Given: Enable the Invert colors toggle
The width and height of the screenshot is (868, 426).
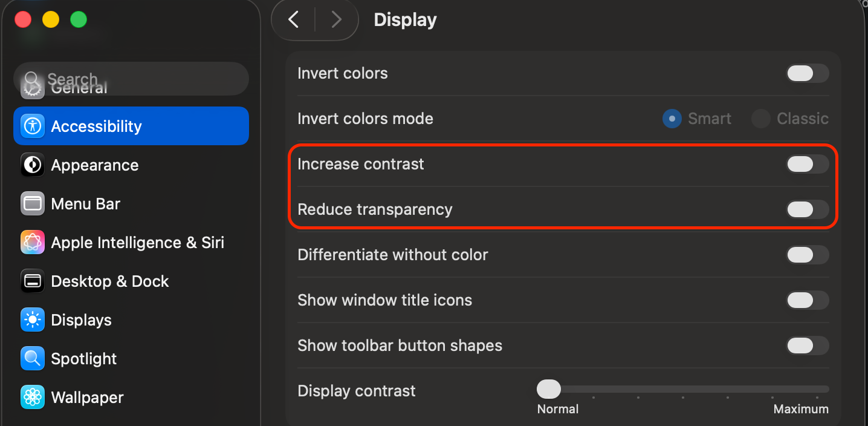Looking at the screenshot, I should click(807, 73).
